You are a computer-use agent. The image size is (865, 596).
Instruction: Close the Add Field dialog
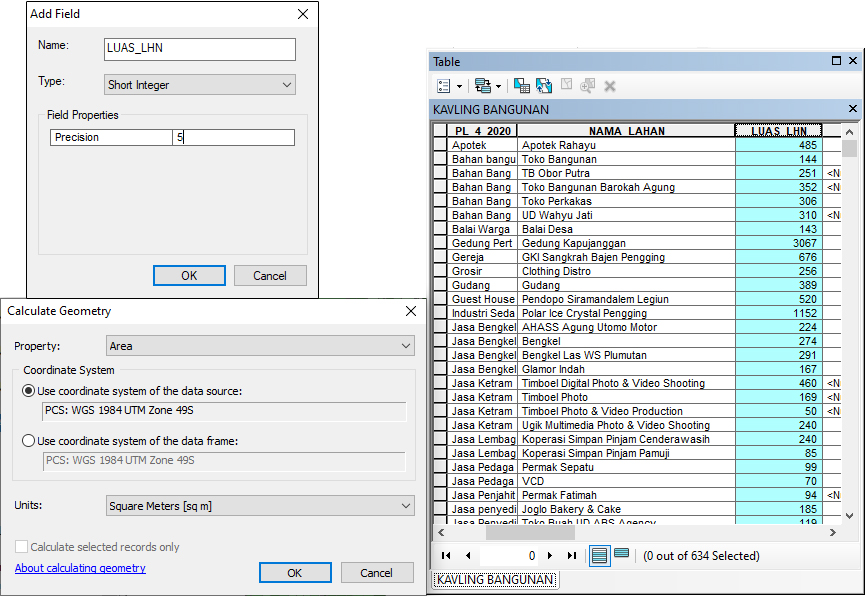coord(303,14)
